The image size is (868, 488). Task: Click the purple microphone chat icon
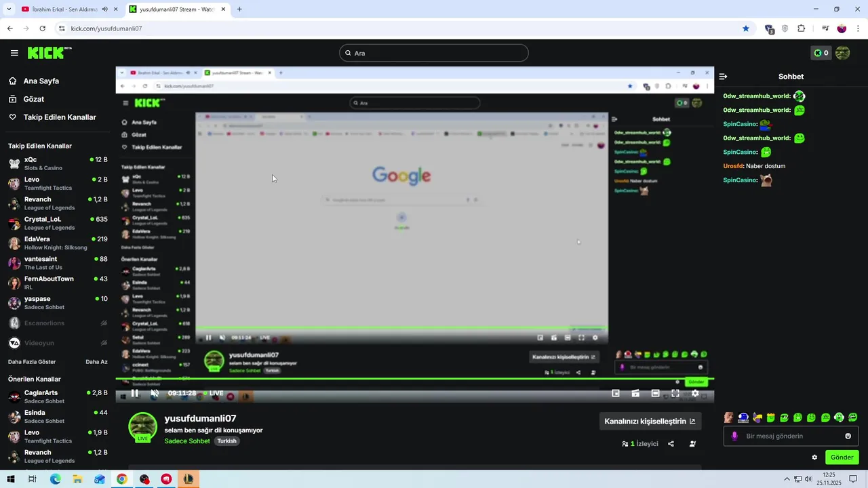pyautogui.click(x=734, y=436)
